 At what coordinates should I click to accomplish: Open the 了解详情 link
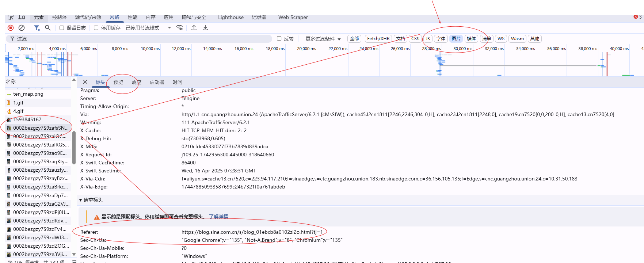tap(218, 217)
